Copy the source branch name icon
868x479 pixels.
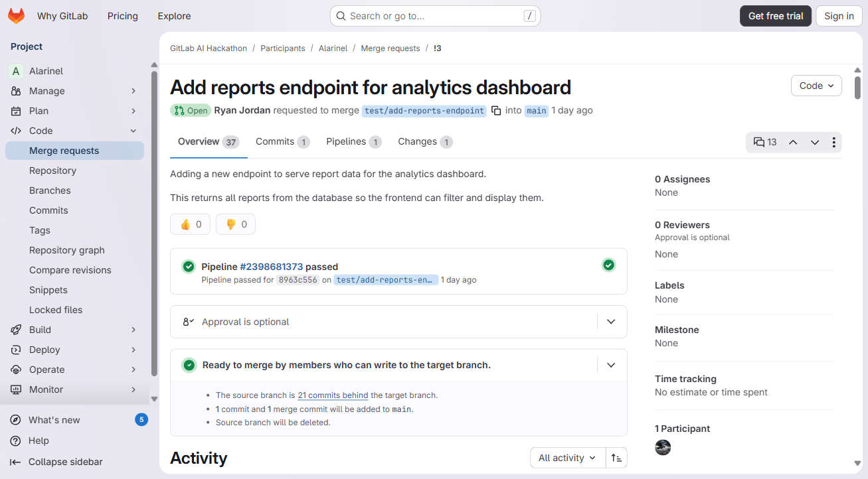click(496, 111)
